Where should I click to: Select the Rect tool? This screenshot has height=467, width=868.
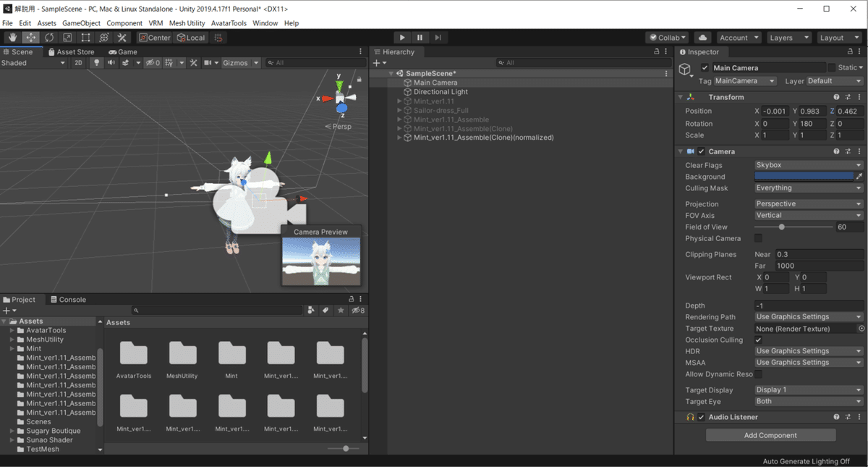[85, 38]
